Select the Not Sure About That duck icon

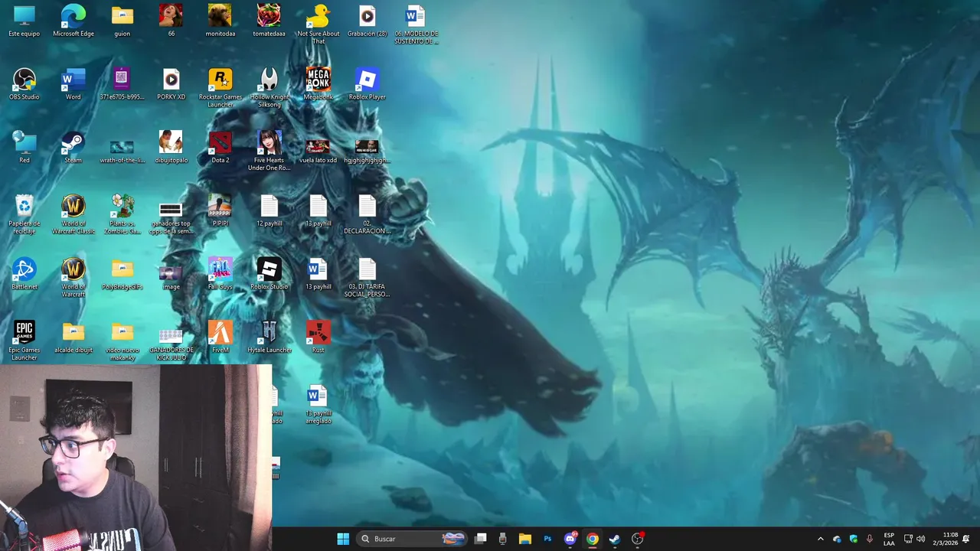pos(318,24)
